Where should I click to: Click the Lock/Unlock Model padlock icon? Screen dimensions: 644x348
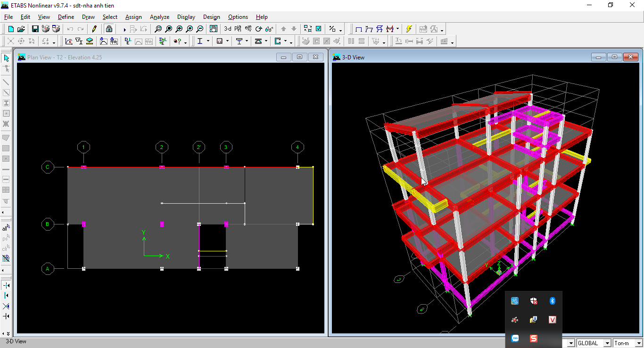point(109,29)
